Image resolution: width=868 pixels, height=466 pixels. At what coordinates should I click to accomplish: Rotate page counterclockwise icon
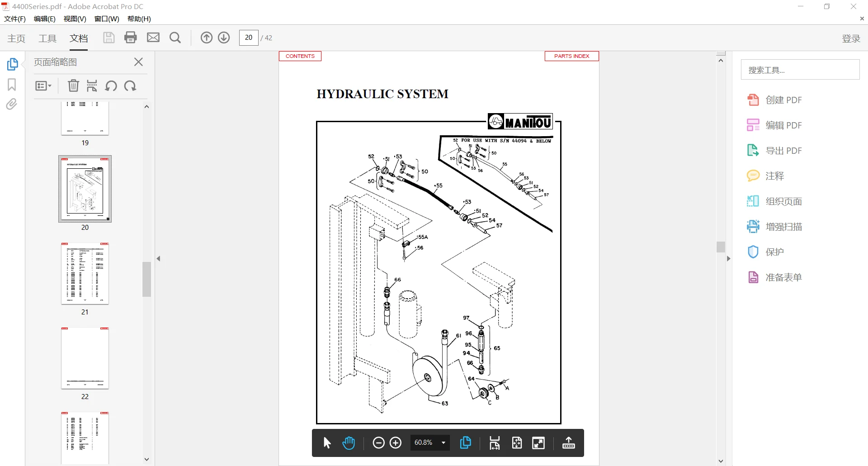coord(111,86)
